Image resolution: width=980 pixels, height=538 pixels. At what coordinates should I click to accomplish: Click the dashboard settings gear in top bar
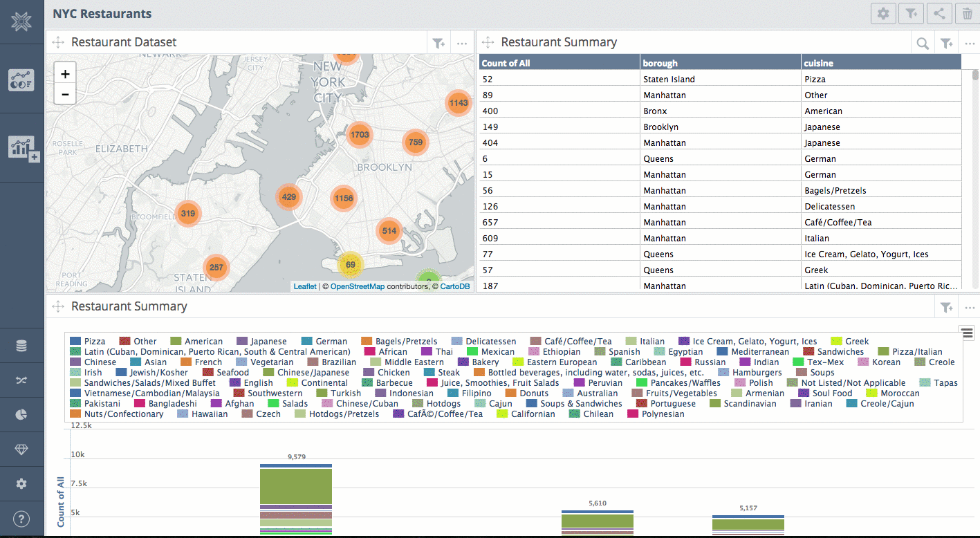(883, 13)
